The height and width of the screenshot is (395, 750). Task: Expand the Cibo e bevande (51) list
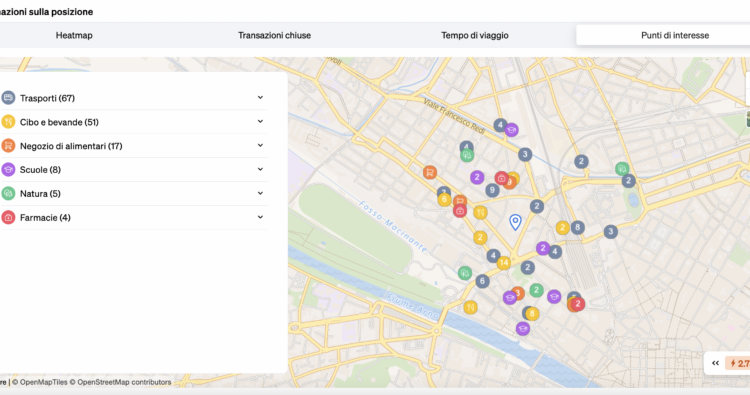(260, 121)
